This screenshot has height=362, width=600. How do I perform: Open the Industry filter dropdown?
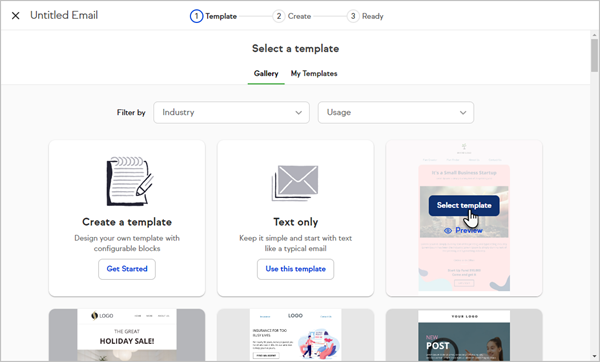(232, 113)
